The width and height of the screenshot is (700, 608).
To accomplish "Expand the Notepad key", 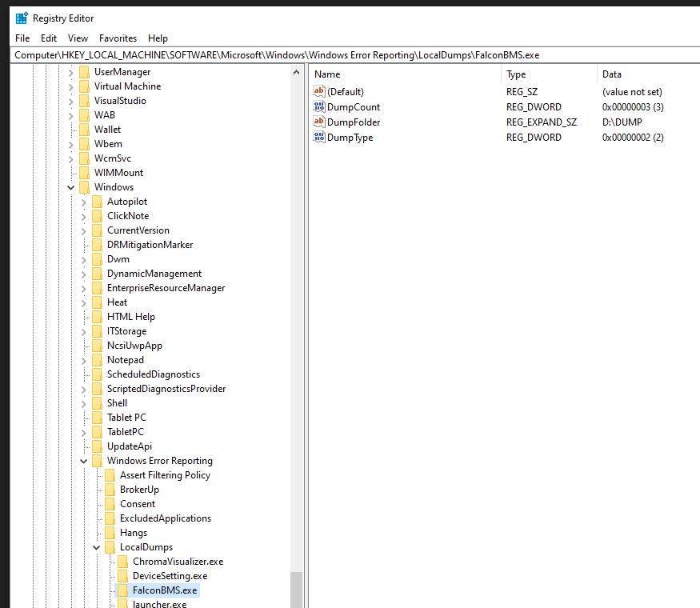I will 83,360.
